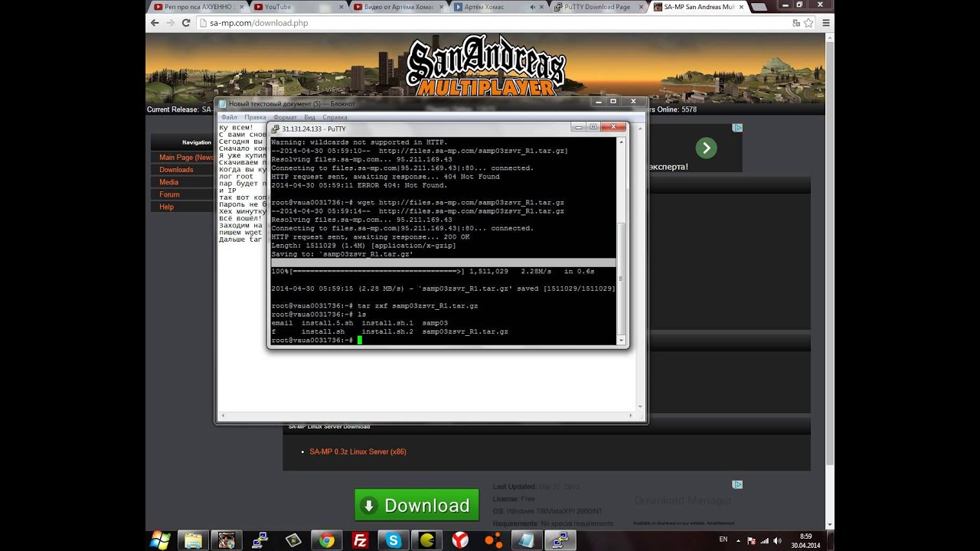Reload the sa-mp.com page
Image resolution: width=980 pixels, height=551 pixels.
click(186, 23)
